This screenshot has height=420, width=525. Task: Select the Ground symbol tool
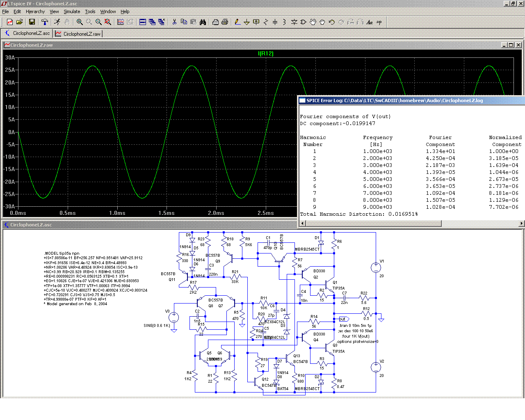[x=247, y=22]
